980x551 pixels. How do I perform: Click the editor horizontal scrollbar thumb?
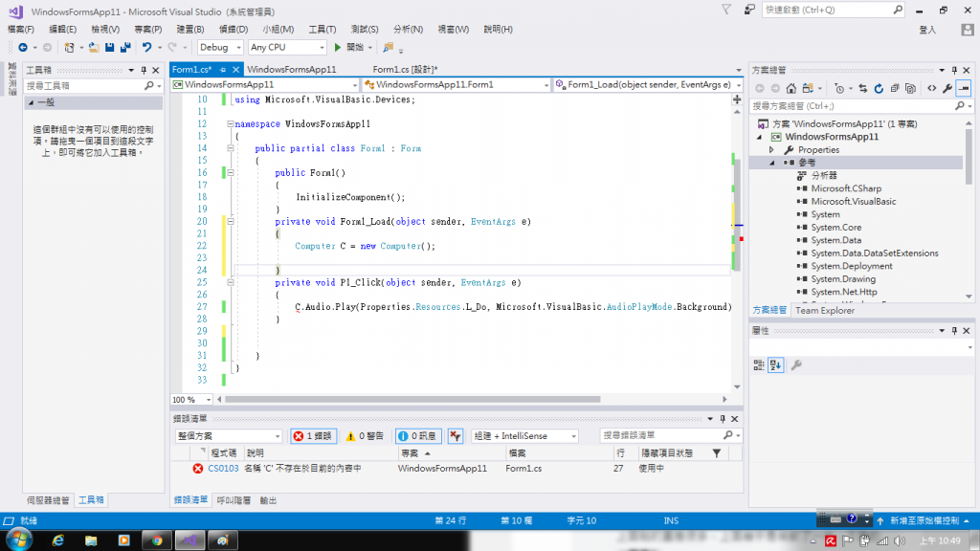point(412,400)
